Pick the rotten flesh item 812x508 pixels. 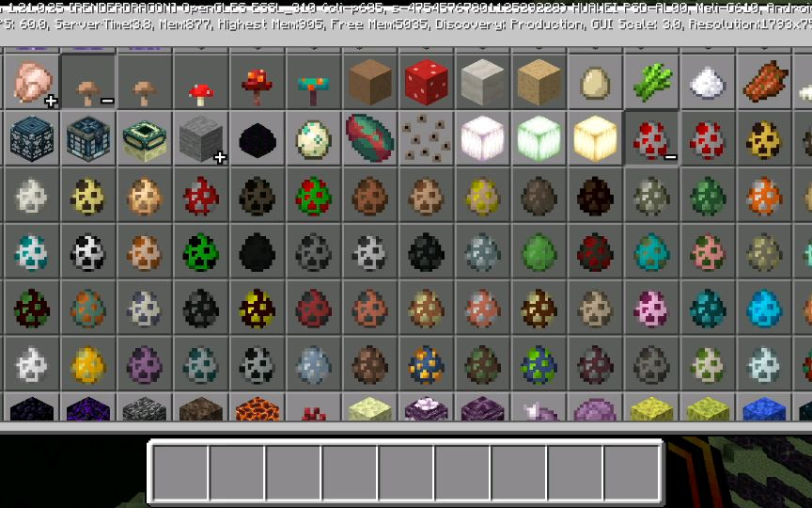click(x=764, y=82)
